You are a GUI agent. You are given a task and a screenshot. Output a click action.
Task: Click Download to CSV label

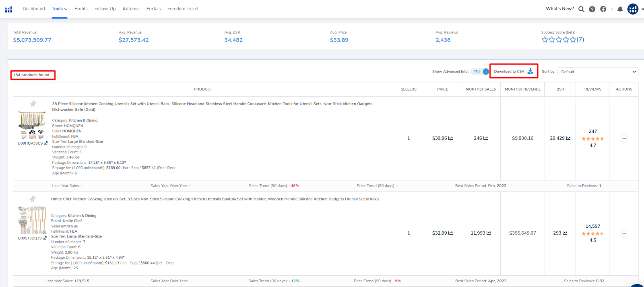click(x=510, y=72)
